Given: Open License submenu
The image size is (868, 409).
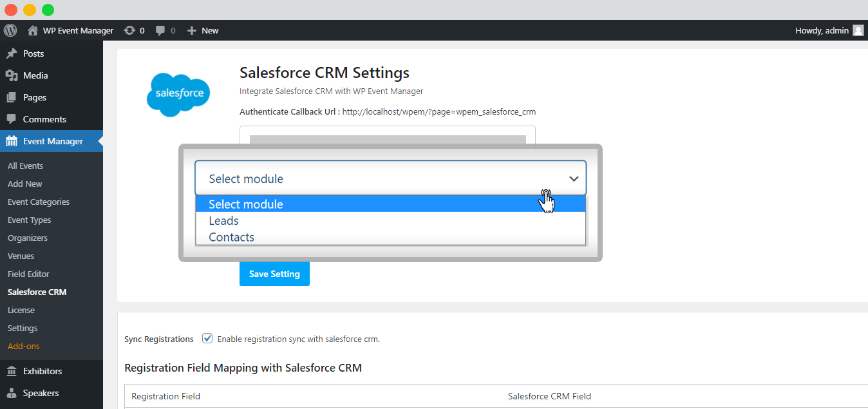Looking at the screenshot, I should (x=21, y=310).
